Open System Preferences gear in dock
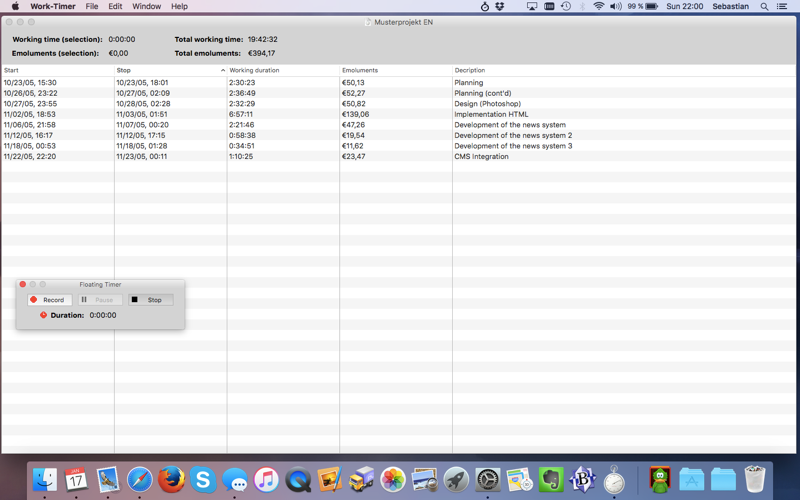800x500 pixels. tap(488, 479)
